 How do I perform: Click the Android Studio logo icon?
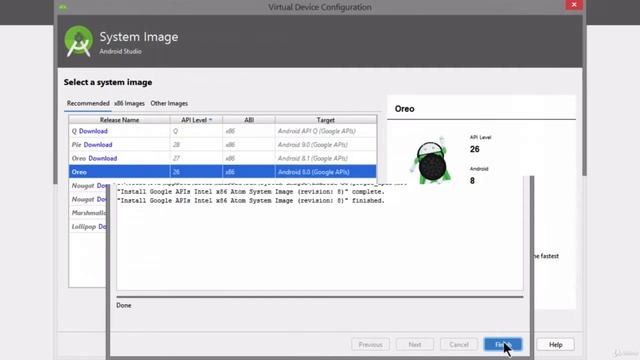(x=78, y=41)
